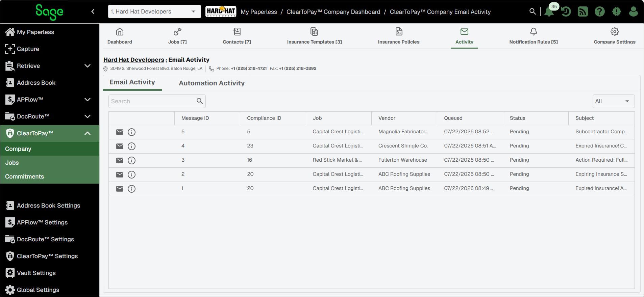Open Commitments under ClearToPay™
Image resolution: width=644 pixels, height=297 pixels.
coord(50,177)
